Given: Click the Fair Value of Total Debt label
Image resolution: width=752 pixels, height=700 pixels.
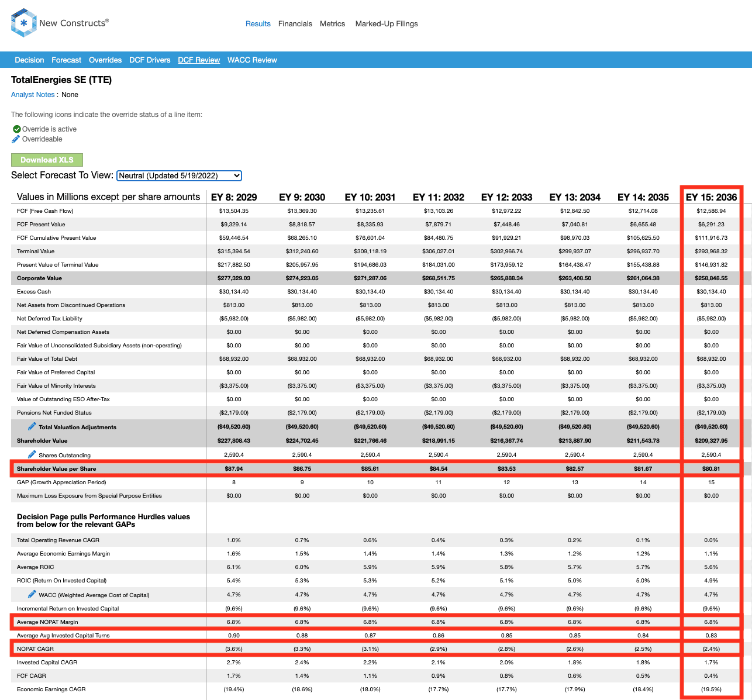Looking at the screenshot, I should 47,359.
